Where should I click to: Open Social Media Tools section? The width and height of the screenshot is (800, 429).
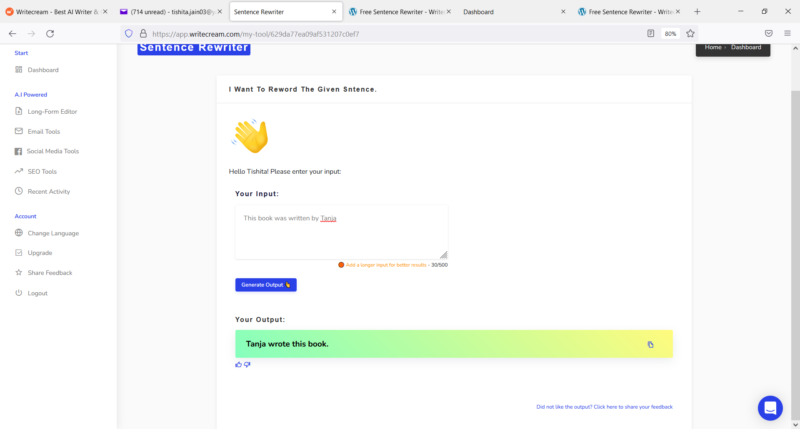coord(52,151)
